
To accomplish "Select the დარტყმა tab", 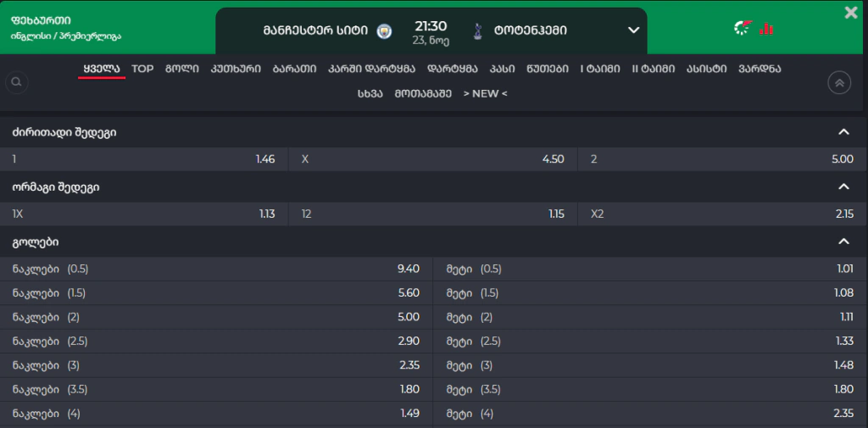I will coord(453,69).
